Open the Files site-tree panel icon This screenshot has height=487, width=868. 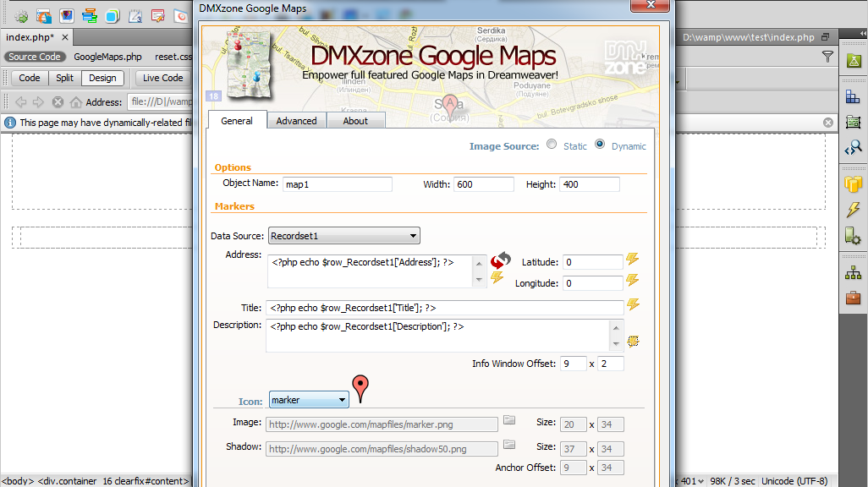pyautogui.click(x=853, y=272)
